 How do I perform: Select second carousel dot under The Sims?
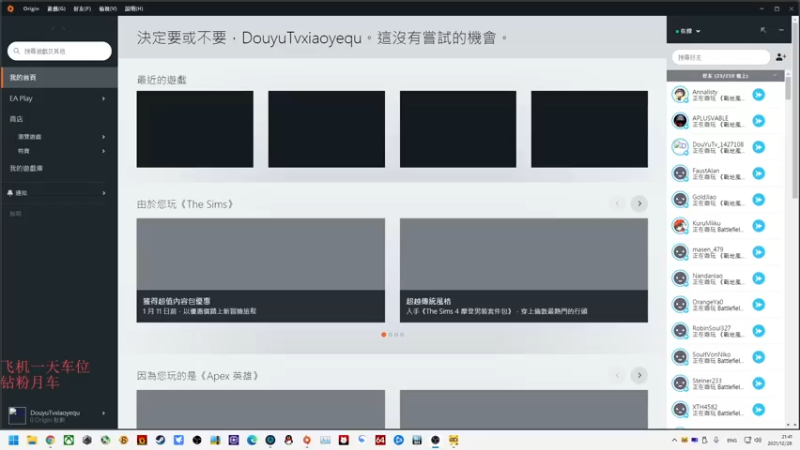390,335
